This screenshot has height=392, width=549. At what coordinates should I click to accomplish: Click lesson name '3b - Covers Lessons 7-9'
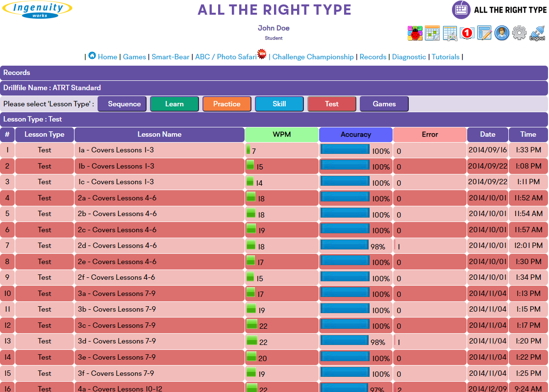[117, 309]
